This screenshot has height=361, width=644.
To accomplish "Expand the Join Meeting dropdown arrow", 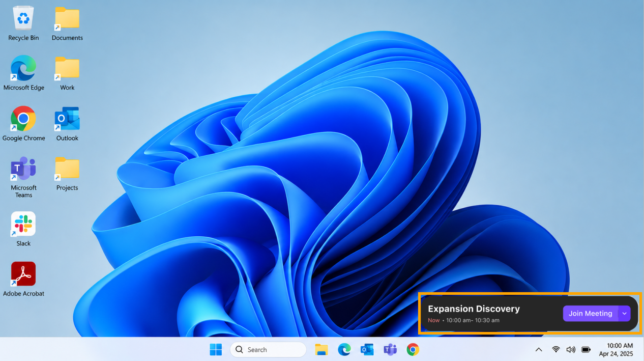I will point(624,314).
